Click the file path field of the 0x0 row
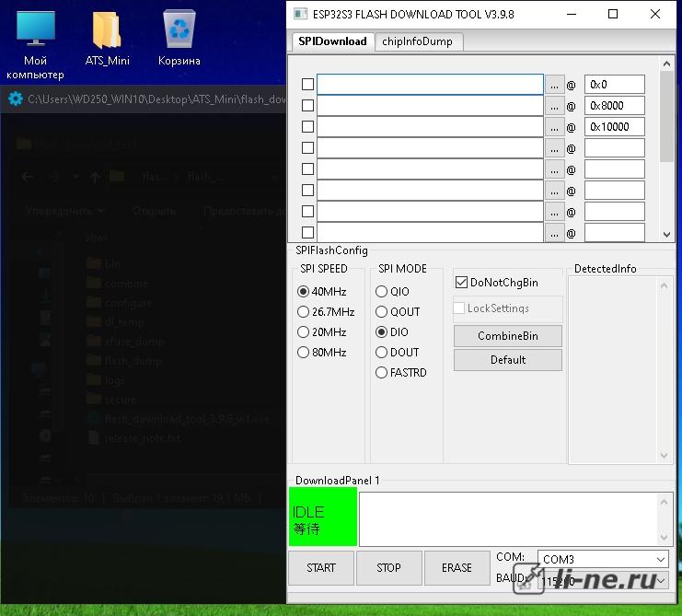Viewport: 682px width, 616px height. click(x=430, y=85)
